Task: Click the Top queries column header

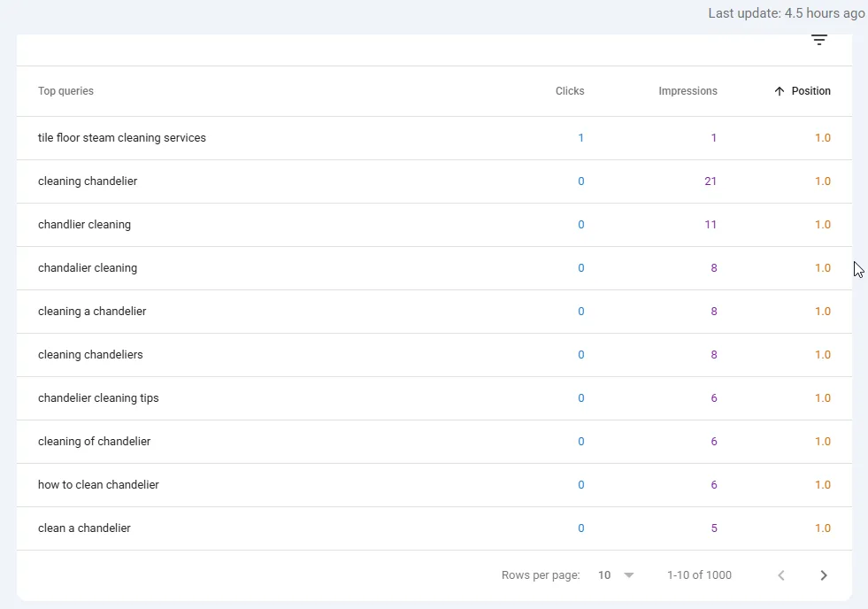Action: click(65, 91)
